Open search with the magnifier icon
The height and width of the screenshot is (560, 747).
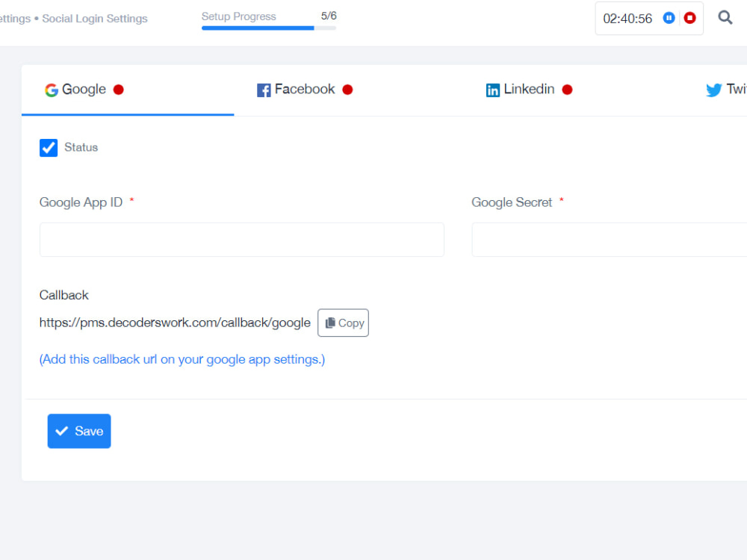[x=725, y=18]
